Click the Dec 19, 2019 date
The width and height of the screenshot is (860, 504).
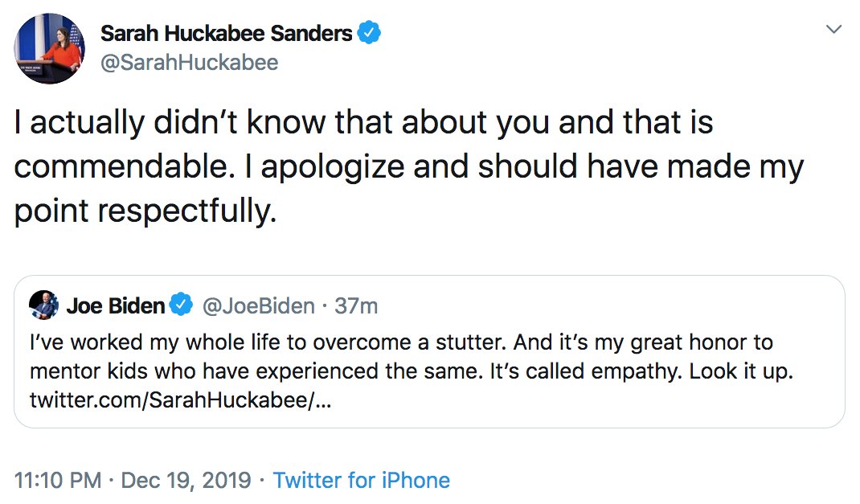(186, 481)
